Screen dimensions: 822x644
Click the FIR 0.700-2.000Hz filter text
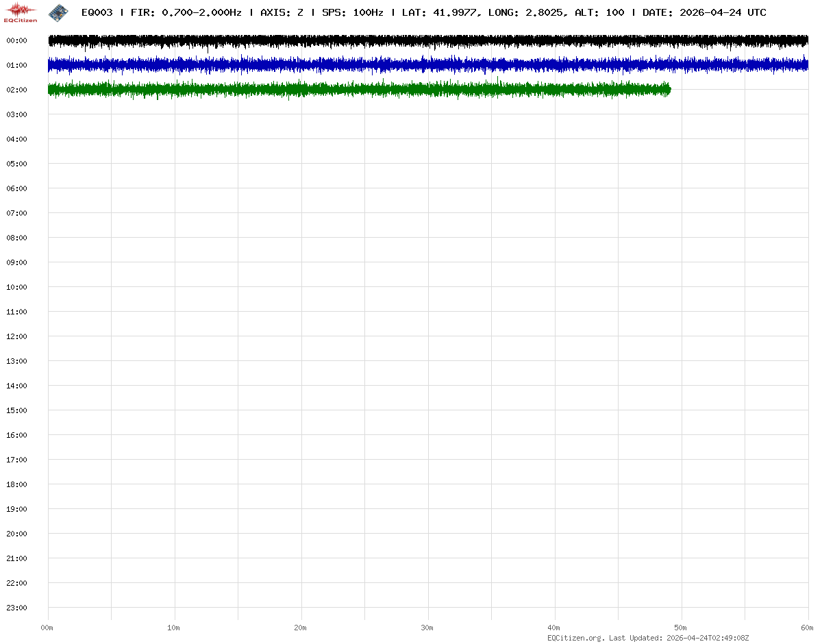pyautogui.click(x=186, y=13)
